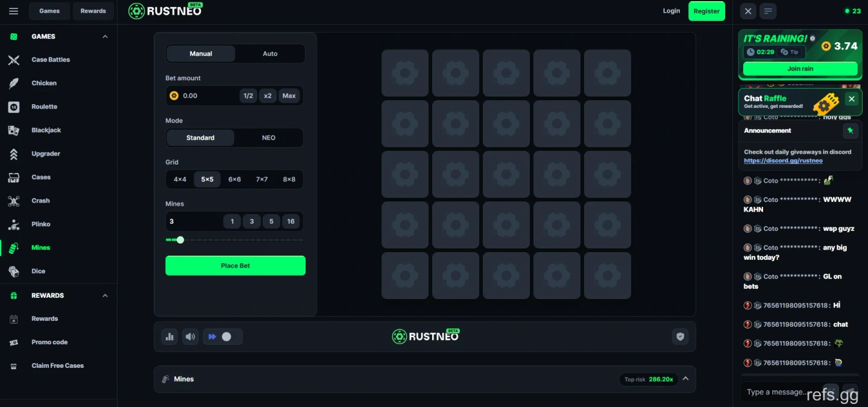Click Join rain button

click(x=800, y=69)
